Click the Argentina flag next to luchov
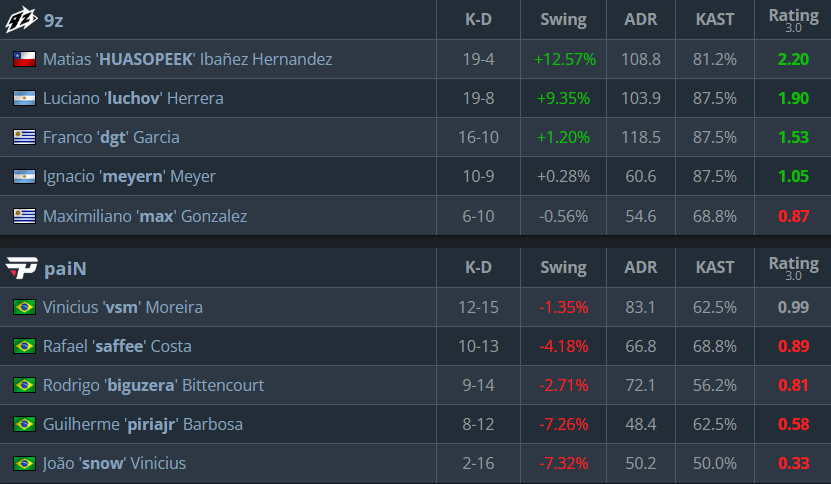 coord(24,98)
